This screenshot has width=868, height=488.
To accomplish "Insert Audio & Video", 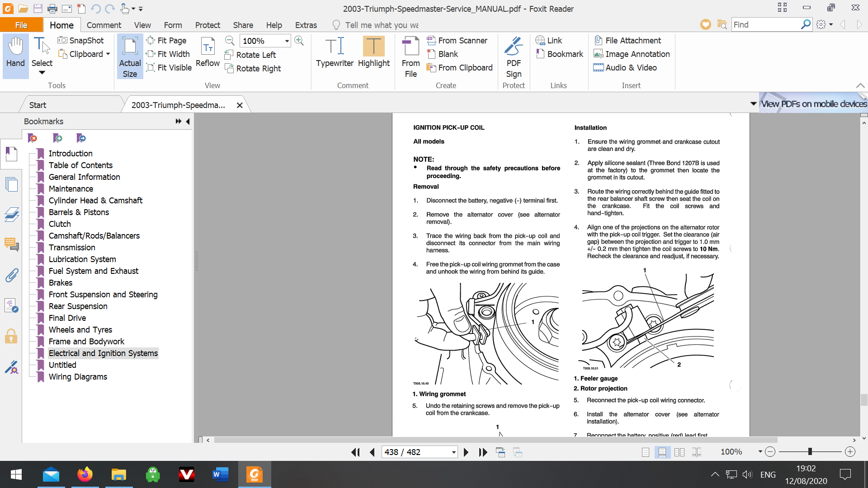I will click(x=625, y=67).
